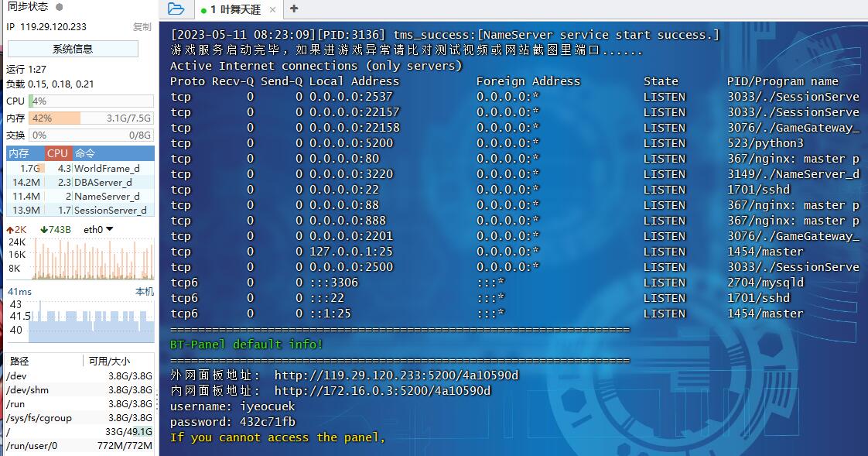868x456 pixels.
Task: Select the /dev/shm disk row
Action: coord(80,390)
